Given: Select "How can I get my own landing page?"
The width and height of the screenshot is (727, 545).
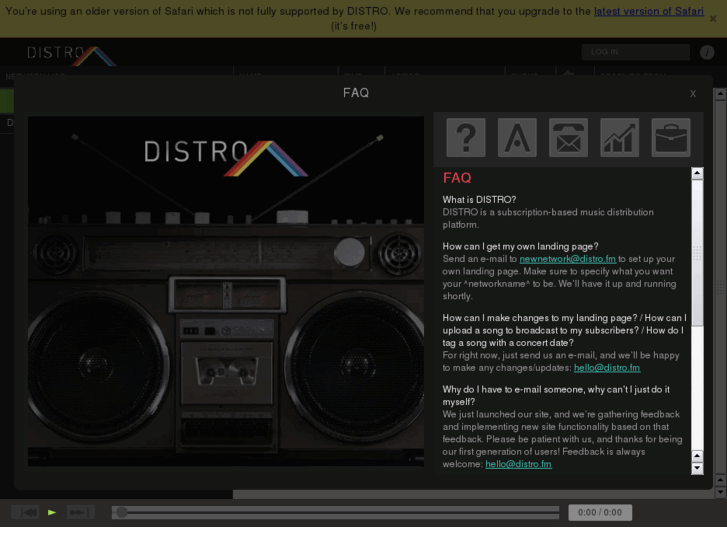Looking at the screenshot, I should tap(520, 246).
